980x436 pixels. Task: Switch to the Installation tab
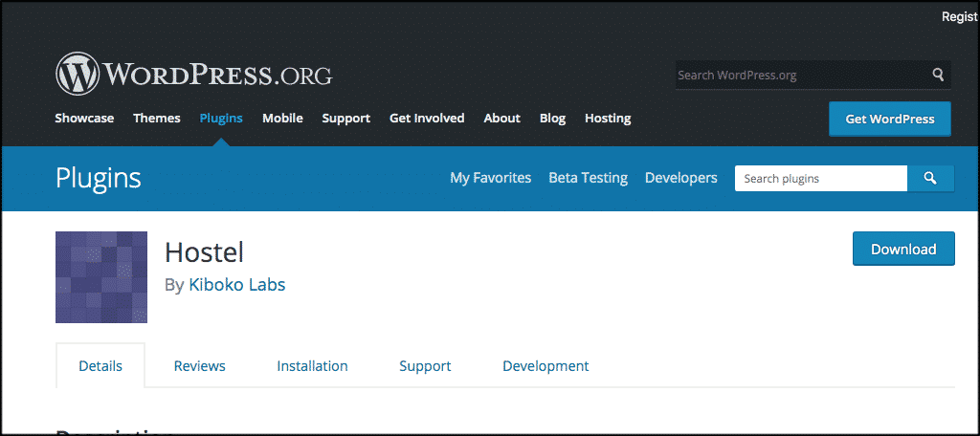[x=313, y=366]
